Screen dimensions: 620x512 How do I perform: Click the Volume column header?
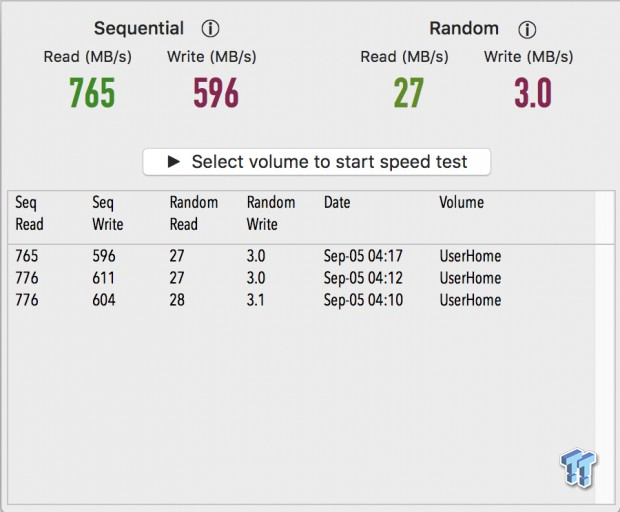(x=461, y=202)
